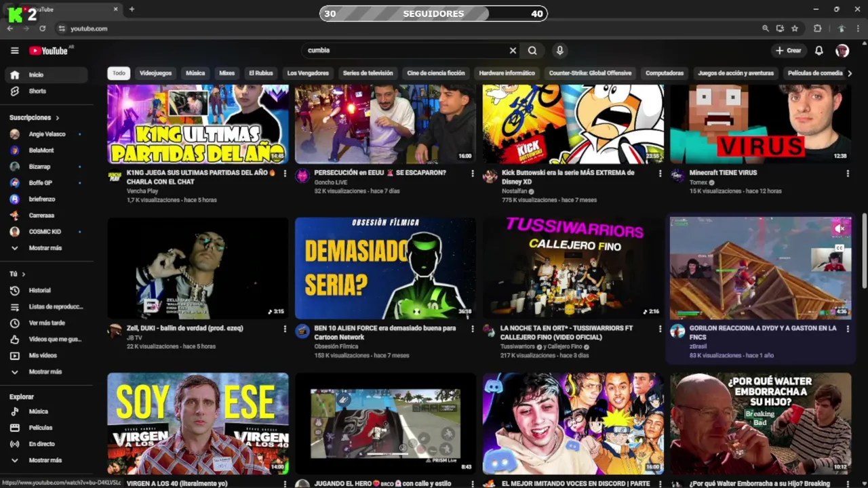868x488 pixels.
Task: Open the Obsesión Fílmica channel avatar
Action: [x=302, y=331]
